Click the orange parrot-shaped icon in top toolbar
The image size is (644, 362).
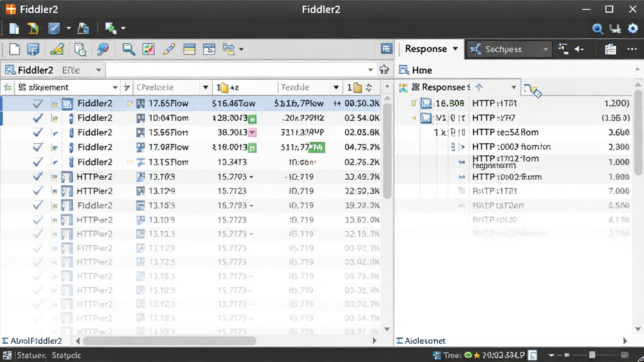pyautogui.click(x=33, y=28)
